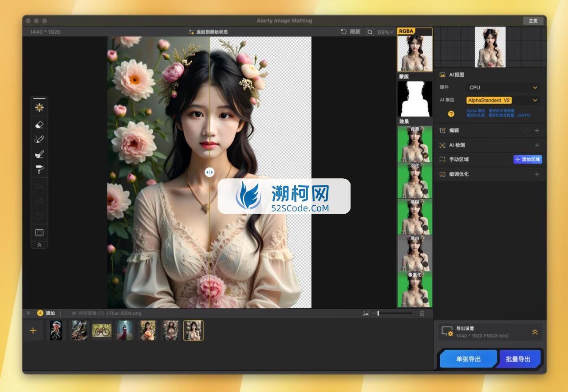Click the 主页 home button

[x=533, y=21]
